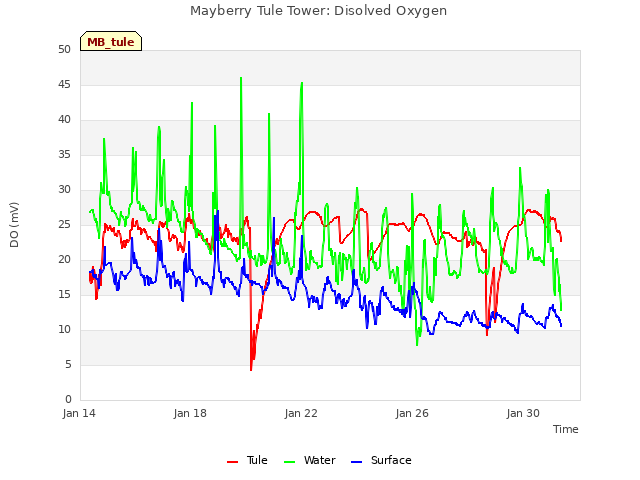
Task: Click the lowest red Tule dip near 4
Action: [x=251, y=369]
